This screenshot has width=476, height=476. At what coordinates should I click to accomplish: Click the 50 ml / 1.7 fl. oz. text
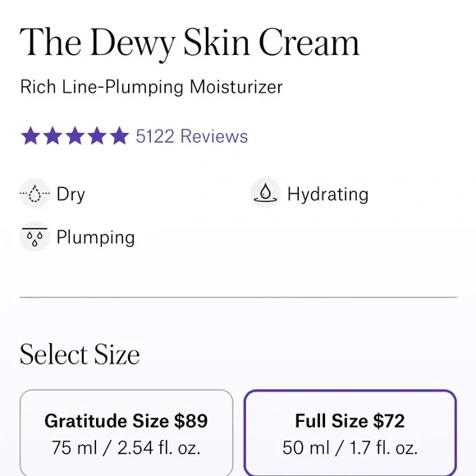click(x=350, y=448)
